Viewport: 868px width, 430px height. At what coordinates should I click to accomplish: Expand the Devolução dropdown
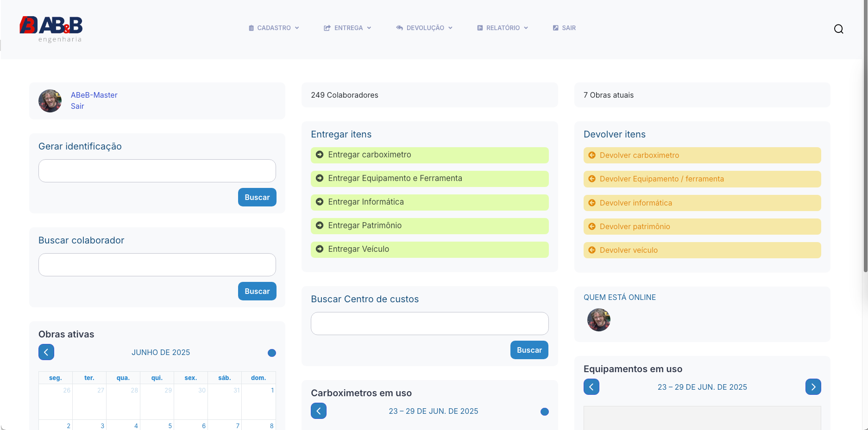(424, 28)
